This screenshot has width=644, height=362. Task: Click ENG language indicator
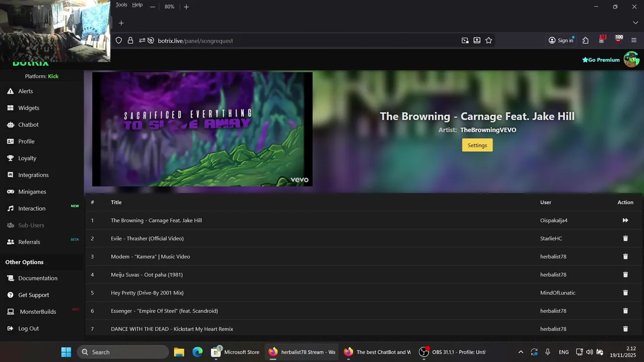pos(564,352)
